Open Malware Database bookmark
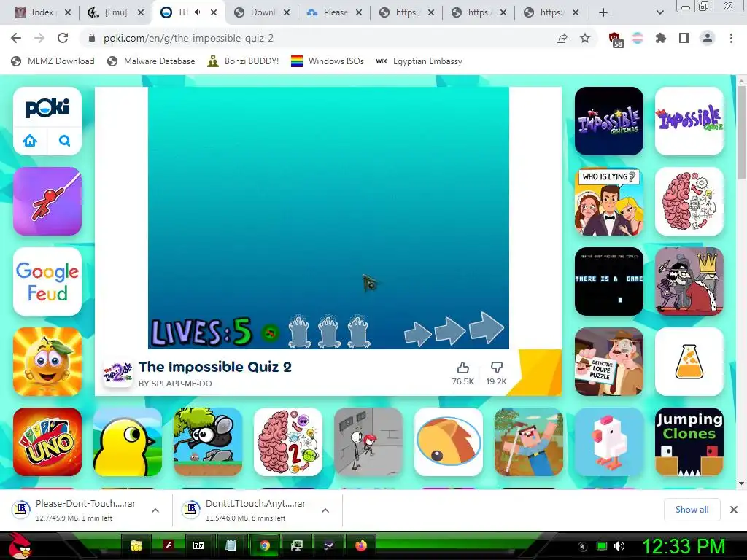The width and height of the screenshot is (747, 560). point(152,61)
